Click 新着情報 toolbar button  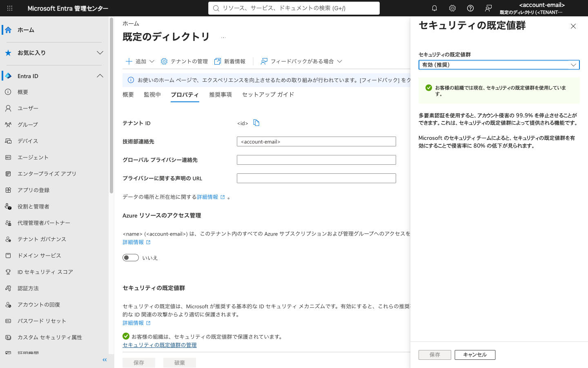pyautogui.click(x=230, y=61)
